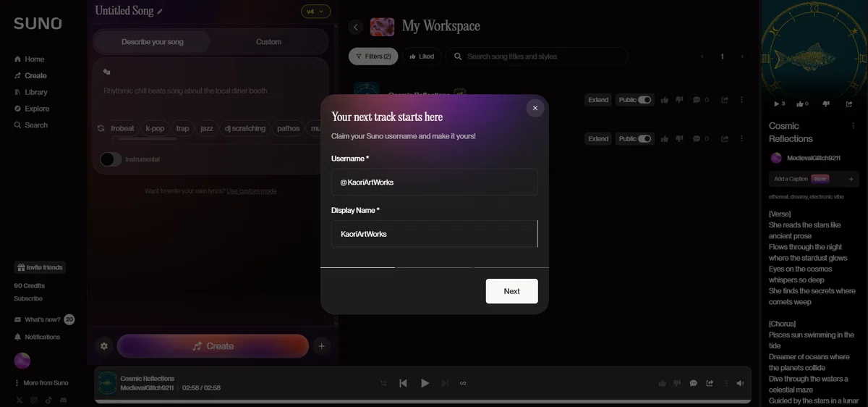Viewport: 868px width, 407px height.
Task: Open Library in the sidebar
Action: [x=31, y=92]
